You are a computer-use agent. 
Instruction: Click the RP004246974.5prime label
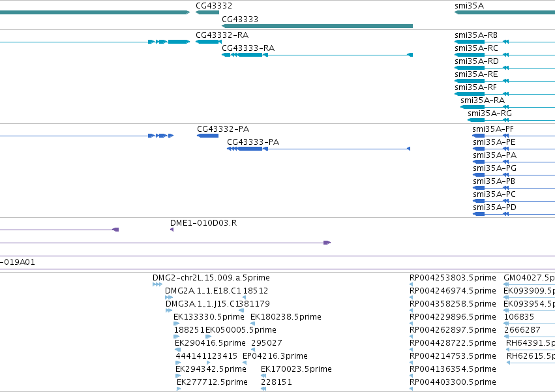[453, 291]
